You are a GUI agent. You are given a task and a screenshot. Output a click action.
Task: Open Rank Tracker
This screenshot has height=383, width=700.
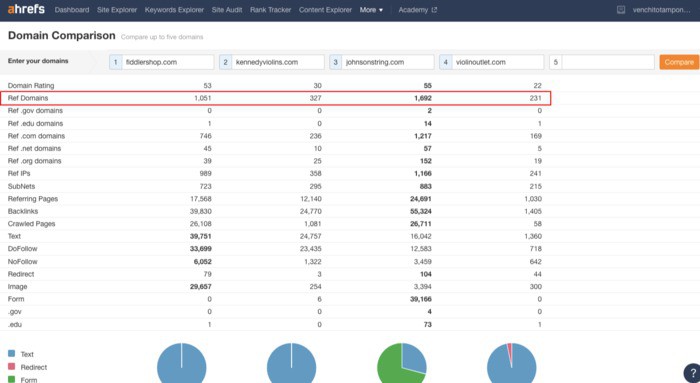(271, 10)
